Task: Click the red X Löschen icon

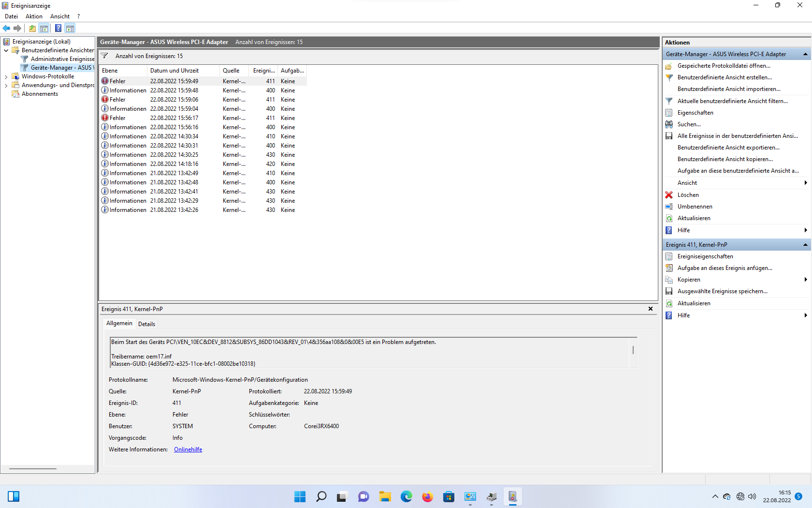Action: pyautogui.click(x=669, y=195)
